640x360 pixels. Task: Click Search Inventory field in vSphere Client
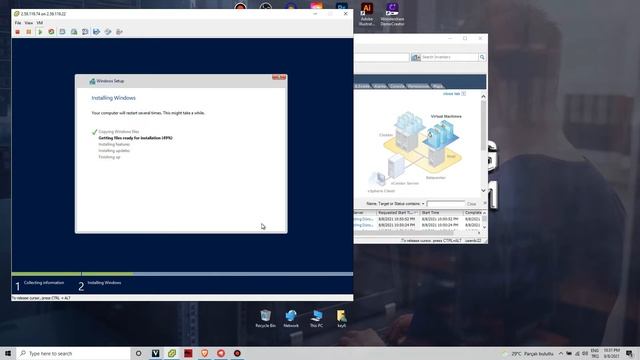(x=449, y=57)
